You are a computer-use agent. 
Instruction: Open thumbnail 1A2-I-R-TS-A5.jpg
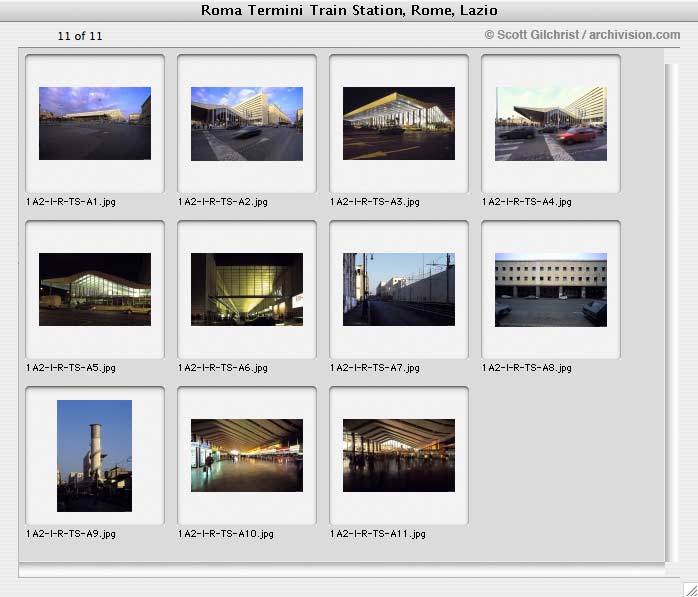click(x=95, y=289)
